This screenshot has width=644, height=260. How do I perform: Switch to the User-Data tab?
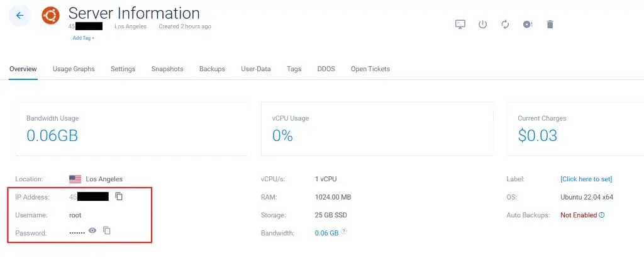tap(256, 69)
